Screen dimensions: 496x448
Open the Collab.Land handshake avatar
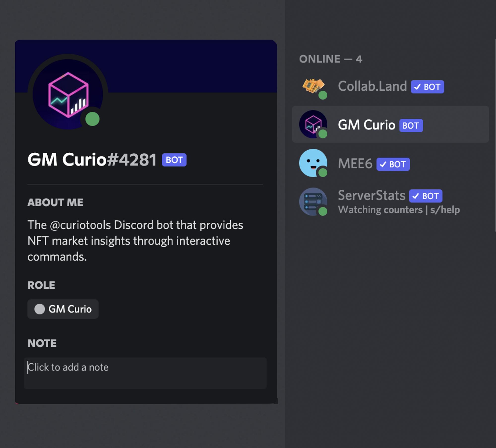(313, 86)
